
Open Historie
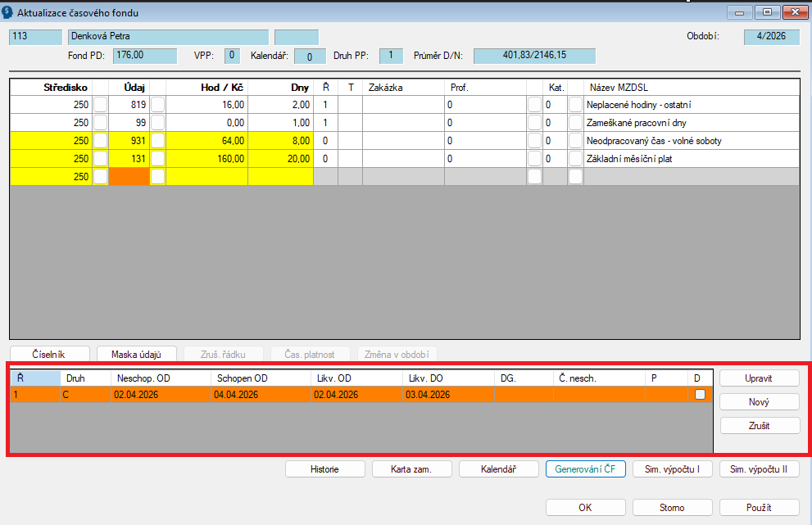325,469
